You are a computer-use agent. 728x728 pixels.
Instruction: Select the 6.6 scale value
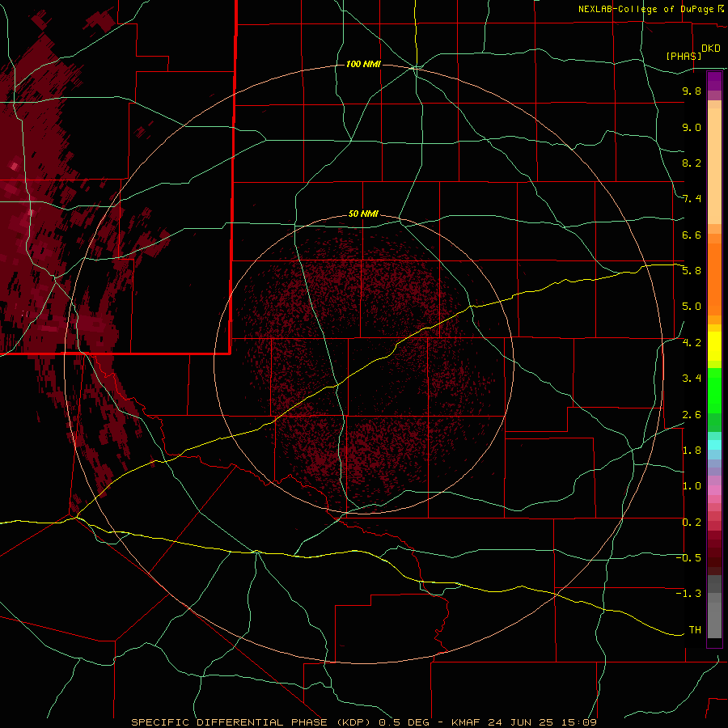click(x=692, y=235)
